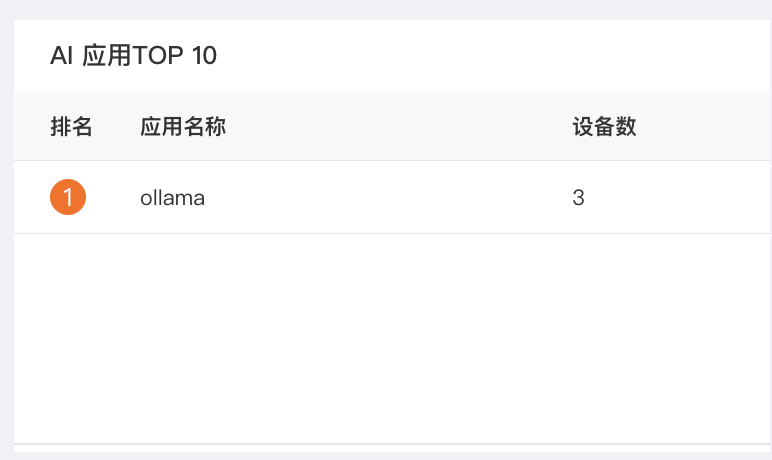
Task: Click the 设备数 column header
Action: [604, 127]
